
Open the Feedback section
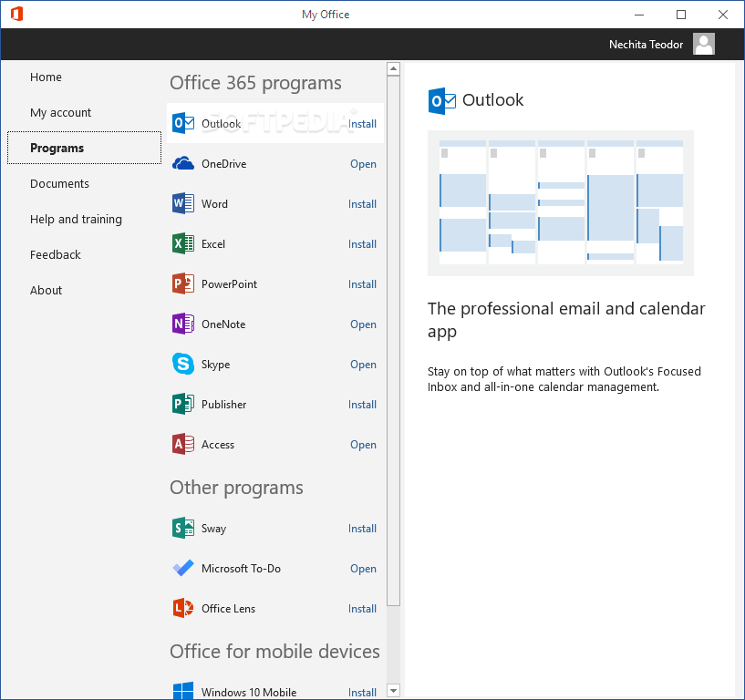[55, 254]
